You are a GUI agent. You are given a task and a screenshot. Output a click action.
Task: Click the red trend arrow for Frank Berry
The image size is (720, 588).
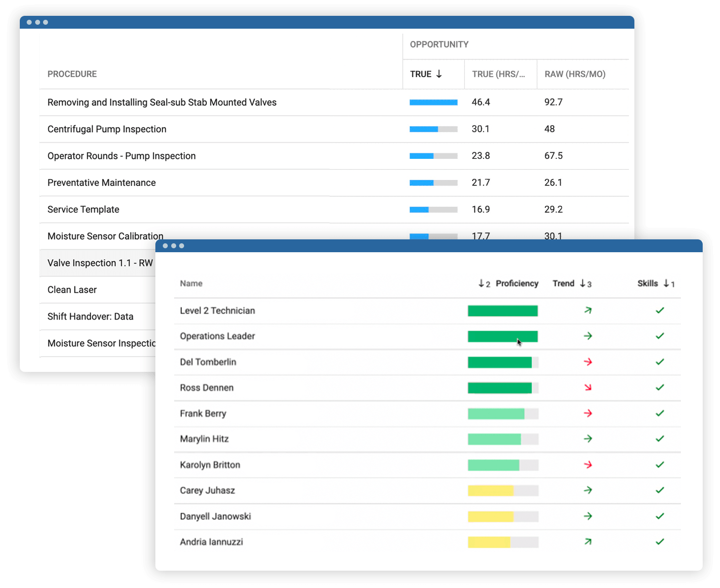[x=588, y=413]
